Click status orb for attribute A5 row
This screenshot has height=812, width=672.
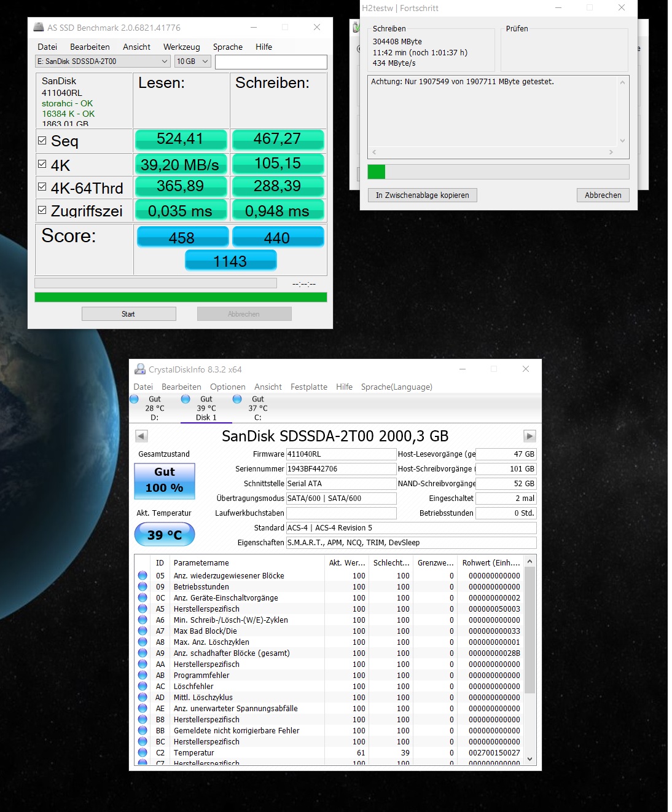point(143,609)
